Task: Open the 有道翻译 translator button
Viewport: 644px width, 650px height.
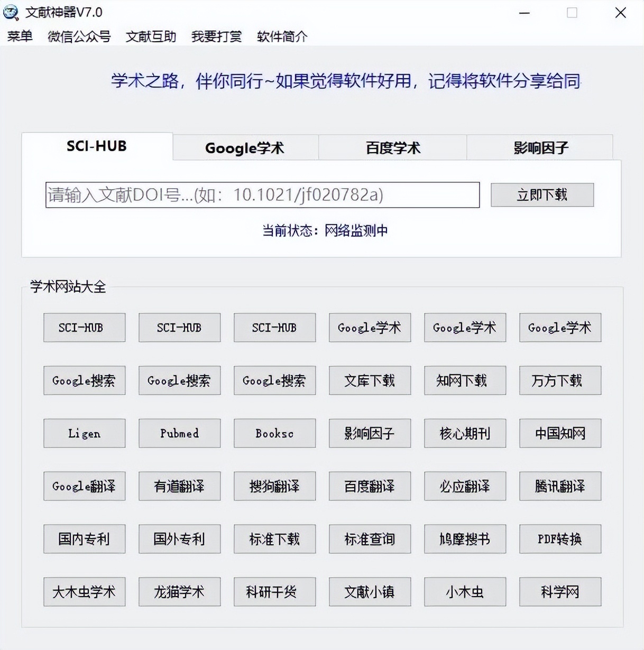Action: (179, 486)
